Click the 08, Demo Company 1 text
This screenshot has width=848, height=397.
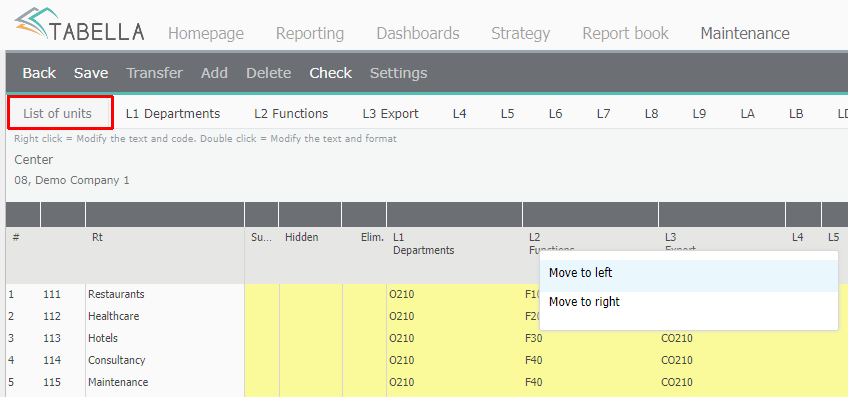coord(72,180)
